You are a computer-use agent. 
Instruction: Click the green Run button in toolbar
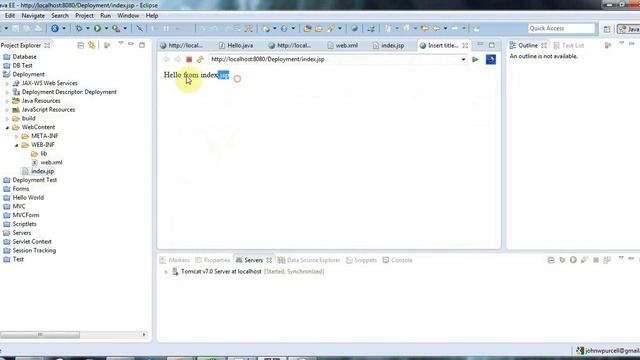pyautogui.click(x=97, y=29)
